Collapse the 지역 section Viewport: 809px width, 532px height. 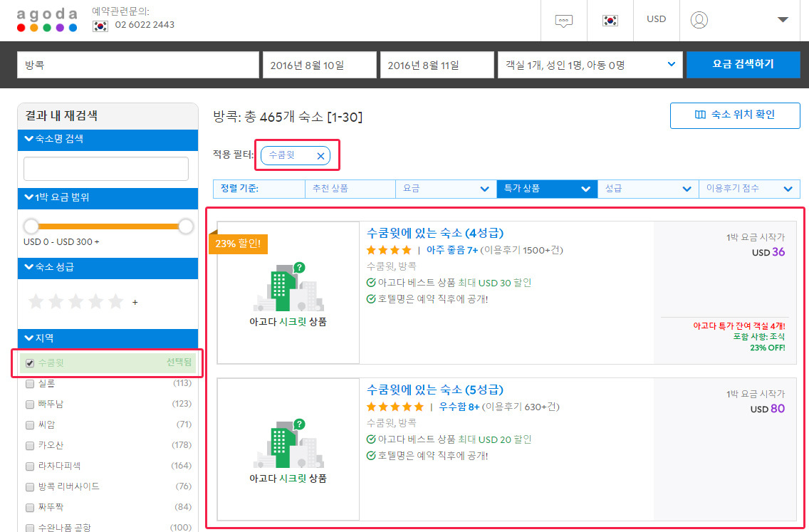(x=108, y=339)
